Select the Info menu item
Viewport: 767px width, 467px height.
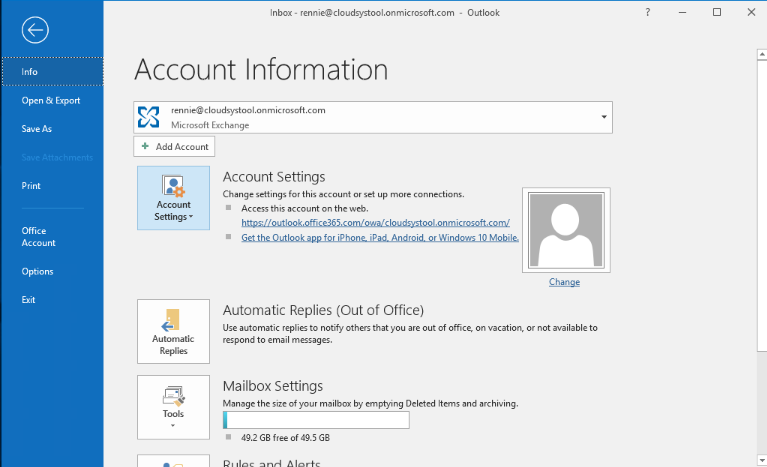coord(52,72)
